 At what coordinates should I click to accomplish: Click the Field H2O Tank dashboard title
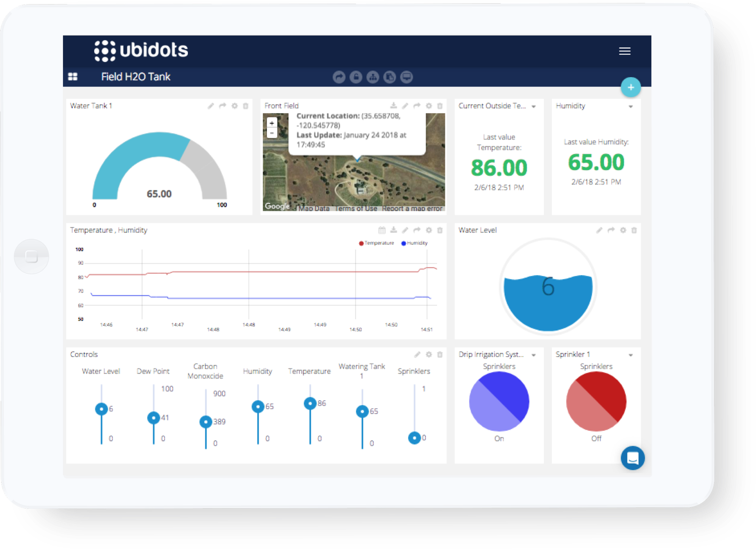tap(136, 77)
